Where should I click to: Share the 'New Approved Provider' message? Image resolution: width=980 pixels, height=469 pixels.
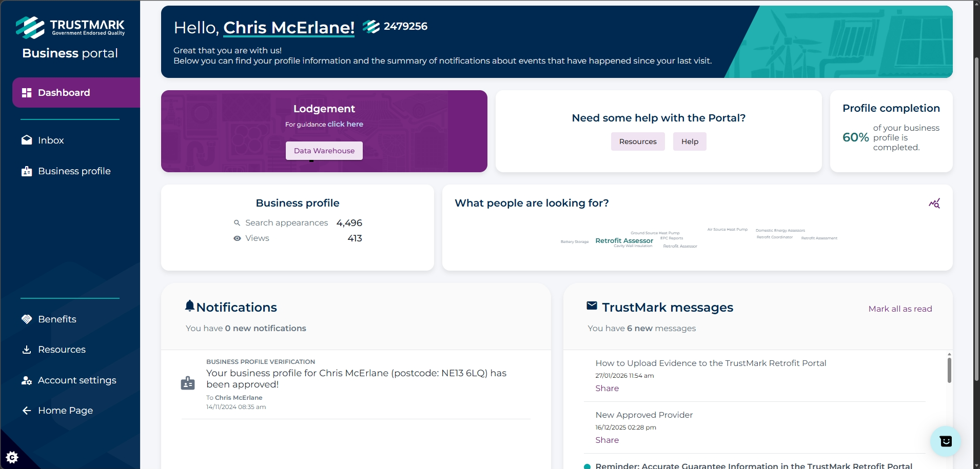[x=607, y=440]
